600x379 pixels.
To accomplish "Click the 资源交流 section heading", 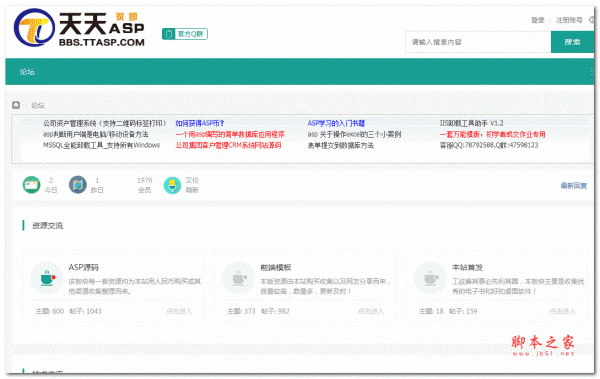I will click(x=47, y=225).
